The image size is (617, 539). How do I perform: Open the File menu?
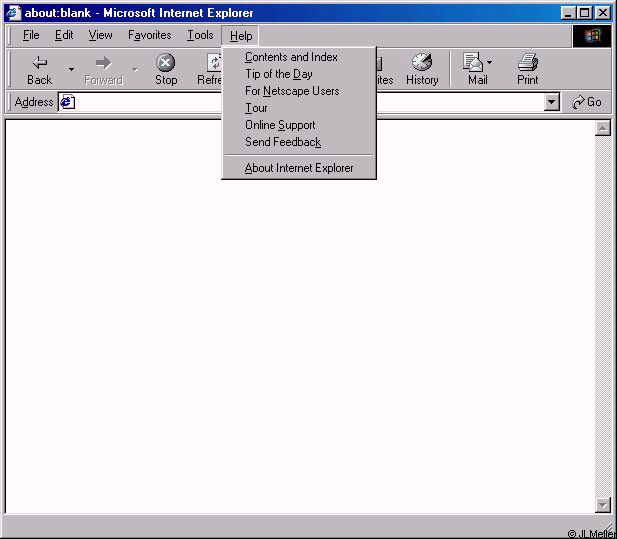[x=31, y=35]
